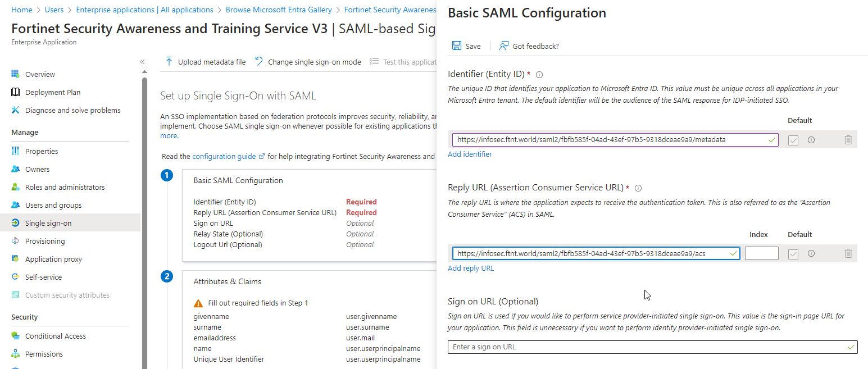The image size is (868, 369).
Task: Click Relay State (Optional) row label
Action: coord(228,234)
